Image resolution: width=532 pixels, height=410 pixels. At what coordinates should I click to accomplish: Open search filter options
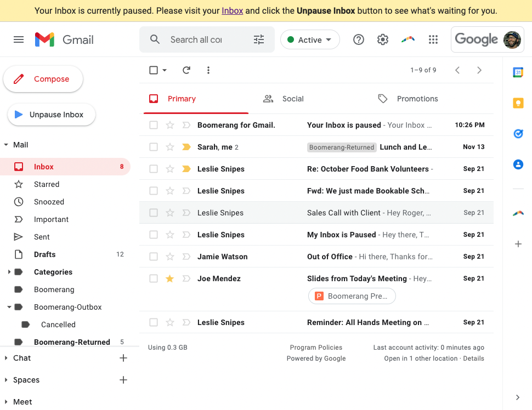[x=259, y=39]
